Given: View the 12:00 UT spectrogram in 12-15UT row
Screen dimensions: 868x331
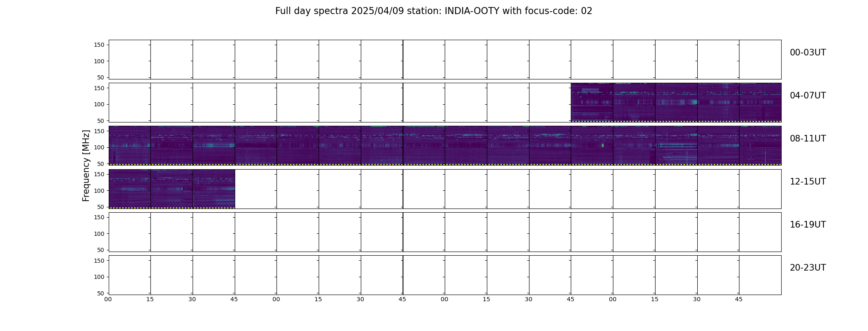Looking at the screenshot, I should tap(129, 189).
